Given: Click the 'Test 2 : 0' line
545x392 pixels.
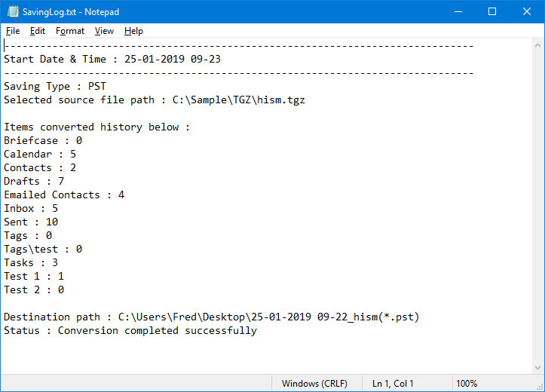Looking at the screenshot, I should [x=34, y=289].
